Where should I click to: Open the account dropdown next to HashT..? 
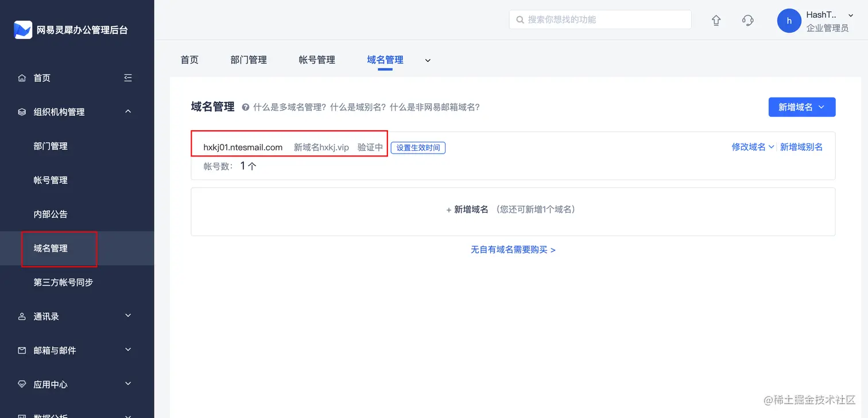point(851,15)
